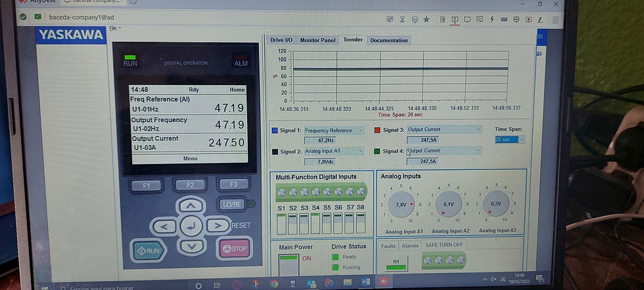Click the blue Signal 1 color swatch
644x290 pixels.
(275, 131)
